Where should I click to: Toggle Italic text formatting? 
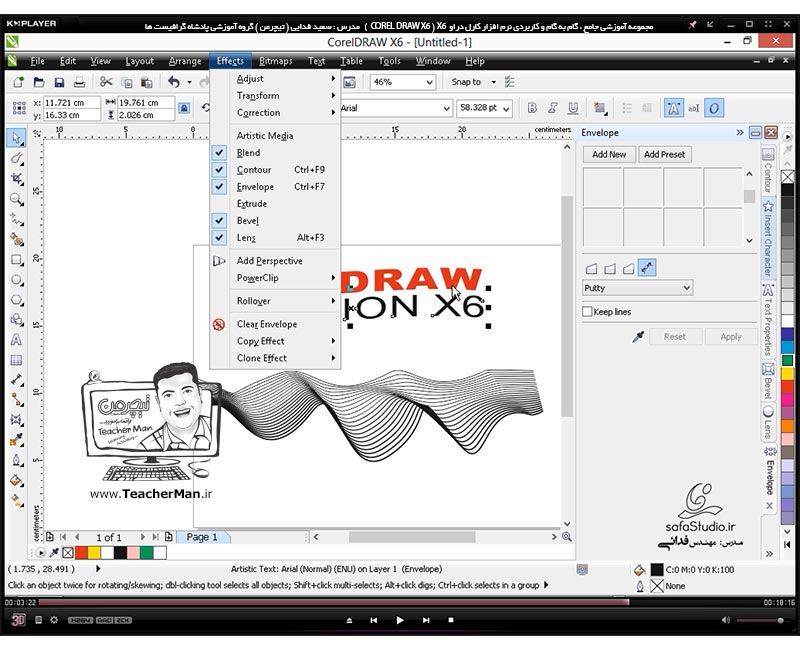[553, 108]
